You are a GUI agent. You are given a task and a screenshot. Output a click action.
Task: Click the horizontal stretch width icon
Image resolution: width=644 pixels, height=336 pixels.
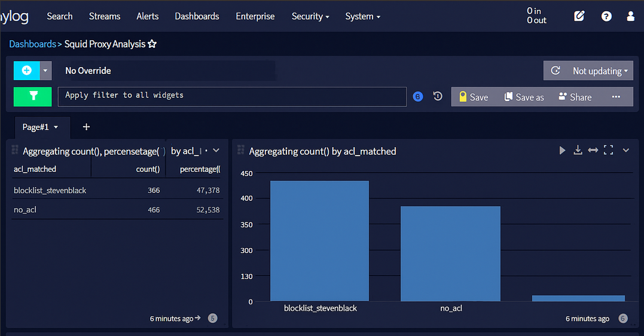tap(593, 150)
